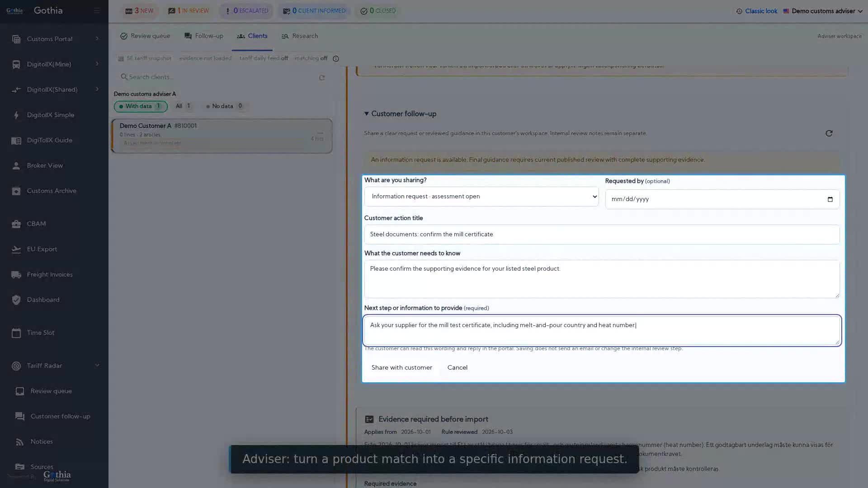Click the search magnifier icon

tap(124, 77)
